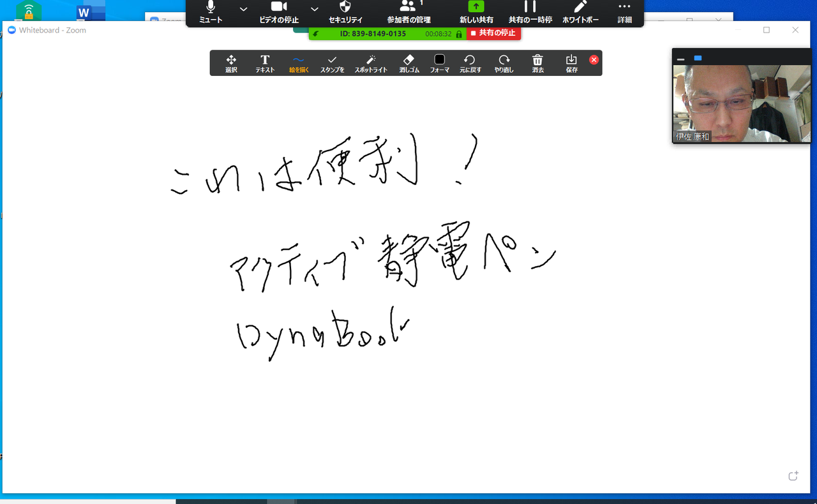Open 参加者の管理 participants panel
Image resolution: width=817 pixels, height=504 pixels.
408,13
